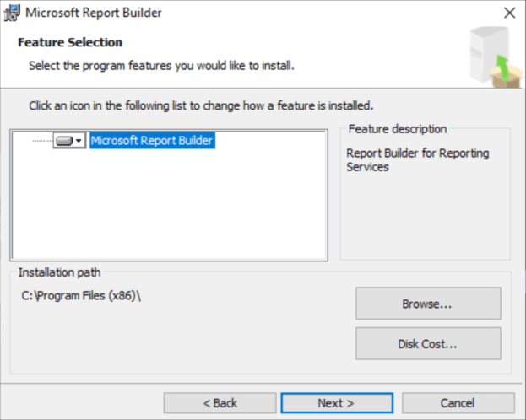Cancel the installation setup
This screenshot has height=420, width=526.
tap(458, 403)
